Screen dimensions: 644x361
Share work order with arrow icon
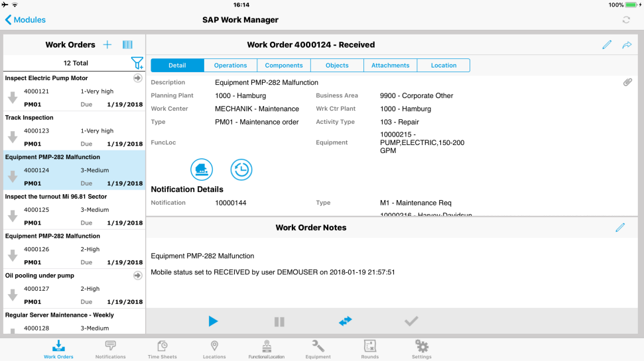tap(627, 45)
